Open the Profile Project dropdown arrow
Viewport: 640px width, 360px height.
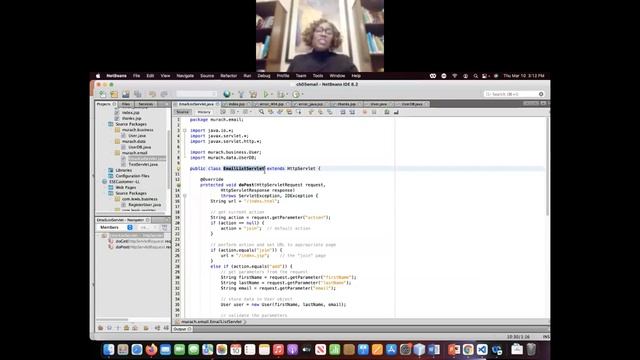click(x=302, y=95)
